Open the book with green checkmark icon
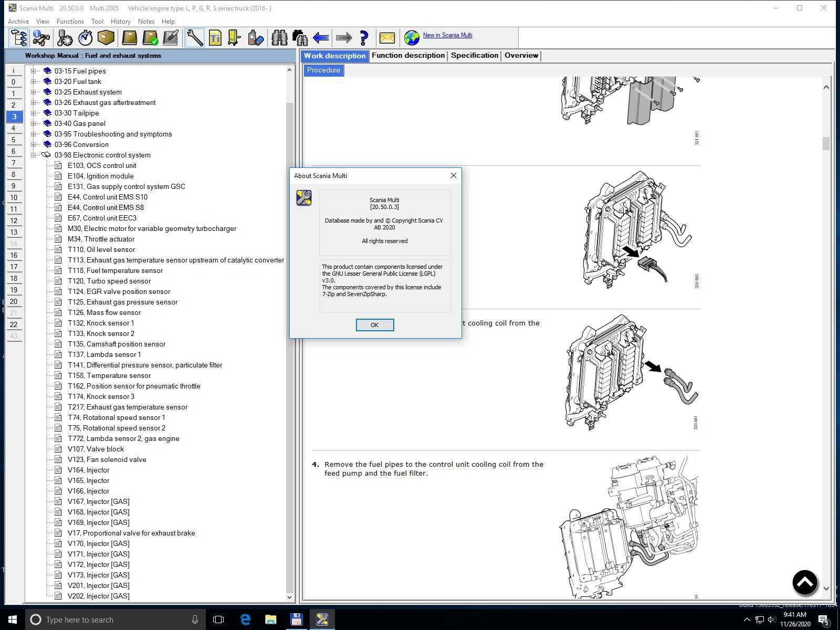Image resolution: width=840 pixels, height=630 pixels. (x=150, y=38)
